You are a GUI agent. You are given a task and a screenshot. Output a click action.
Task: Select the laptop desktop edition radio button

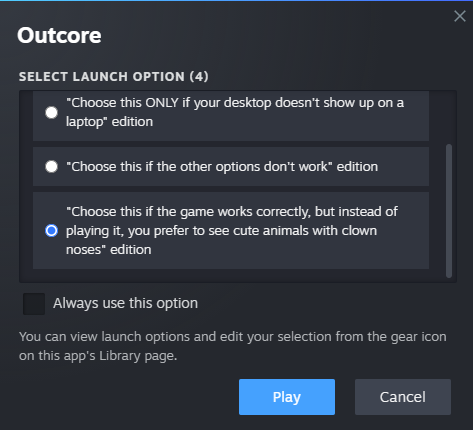(51, 112)
